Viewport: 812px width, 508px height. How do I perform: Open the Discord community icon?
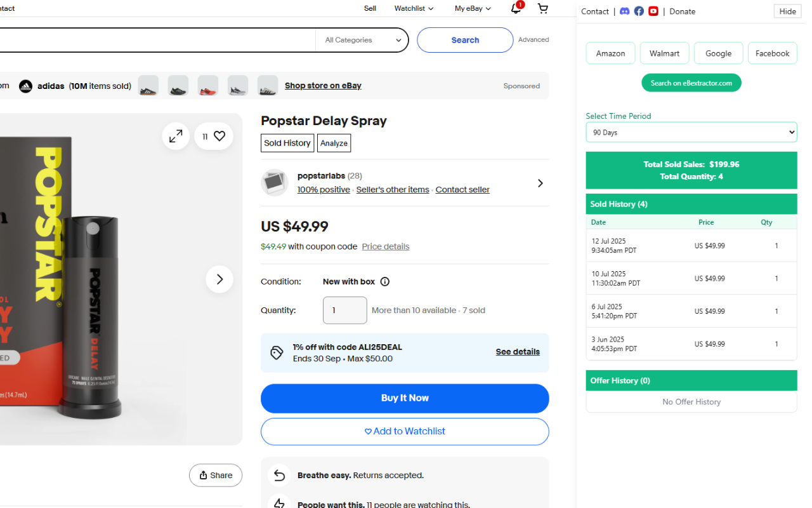pyautogui.click(x=624, y=11)
